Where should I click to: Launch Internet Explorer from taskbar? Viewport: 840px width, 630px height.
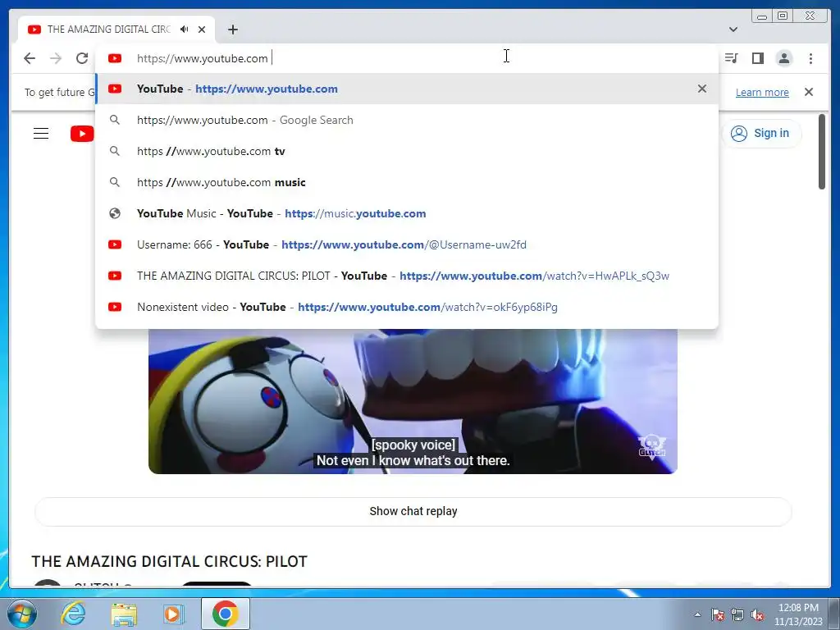tap(73, 614)
